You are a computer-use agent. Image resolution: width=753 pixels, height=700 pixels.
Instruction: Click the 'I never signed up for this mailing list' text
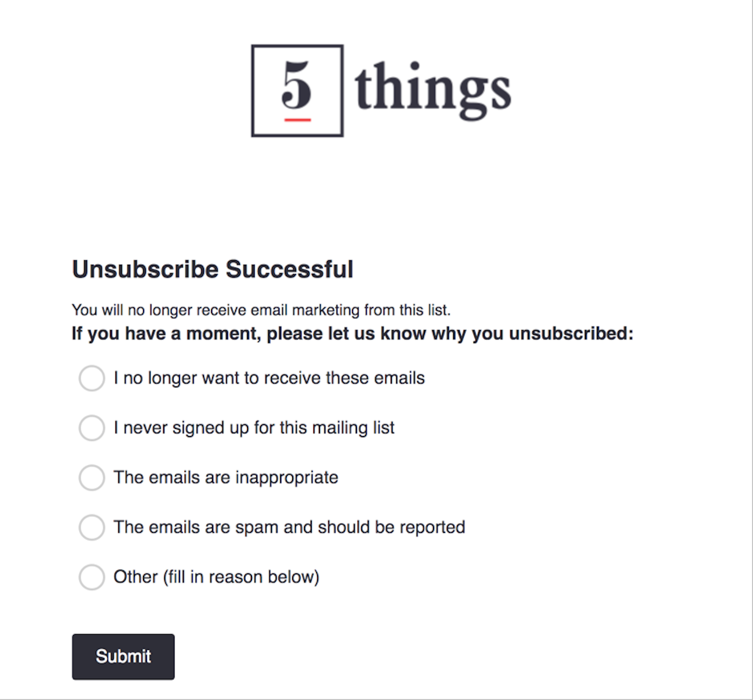(254, 428)
